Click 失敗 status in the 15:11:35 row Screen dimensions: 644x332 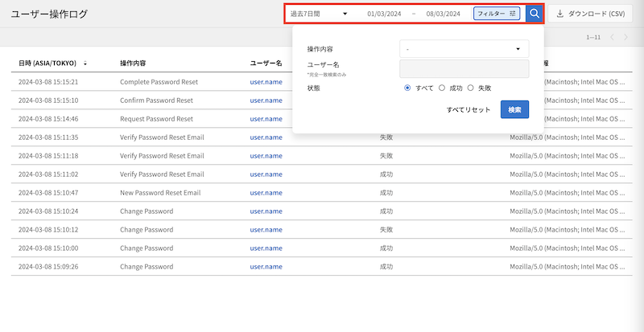386,137
